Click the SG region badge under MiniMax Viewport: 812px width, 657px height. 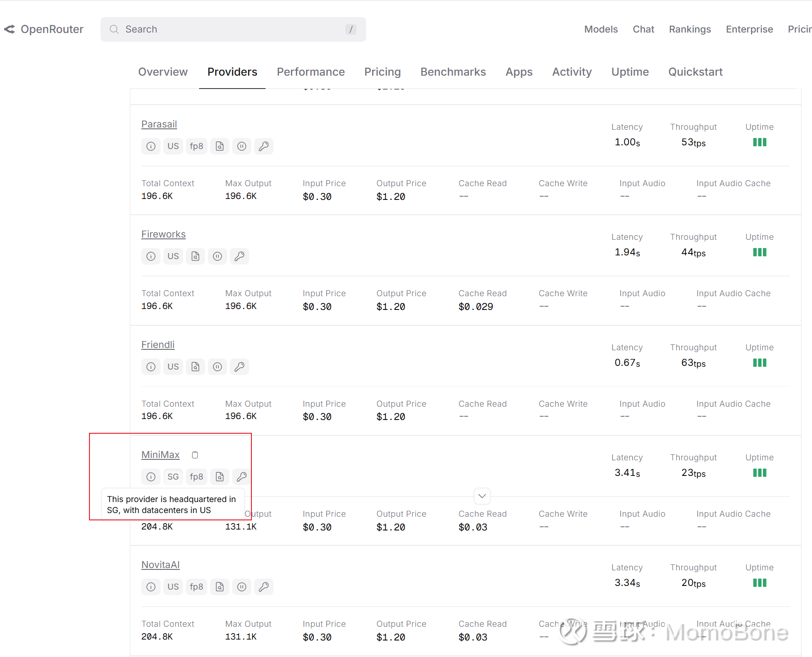tap(173, 477)
